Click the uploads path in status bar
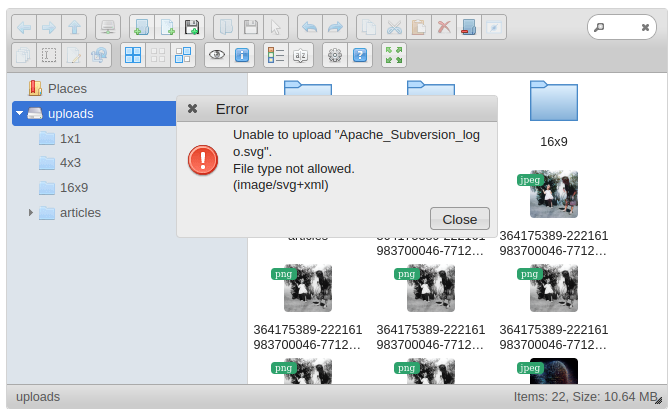The image size is (670, 409). 38,397
